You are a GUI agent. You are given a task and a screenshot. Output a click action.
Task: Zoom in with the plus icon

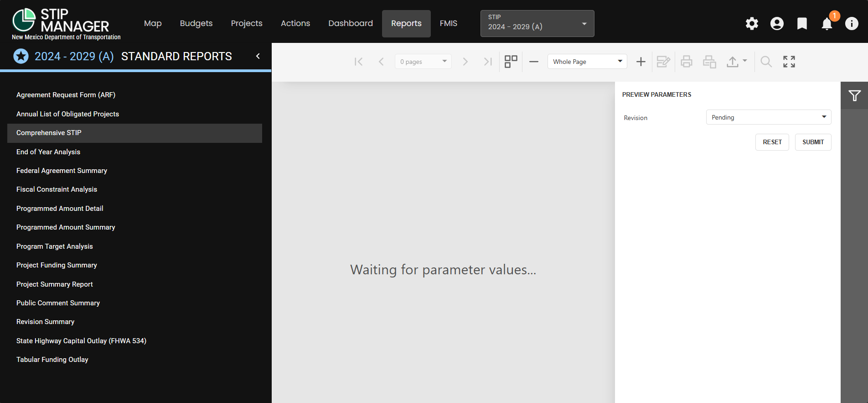[x=641, y=62]
